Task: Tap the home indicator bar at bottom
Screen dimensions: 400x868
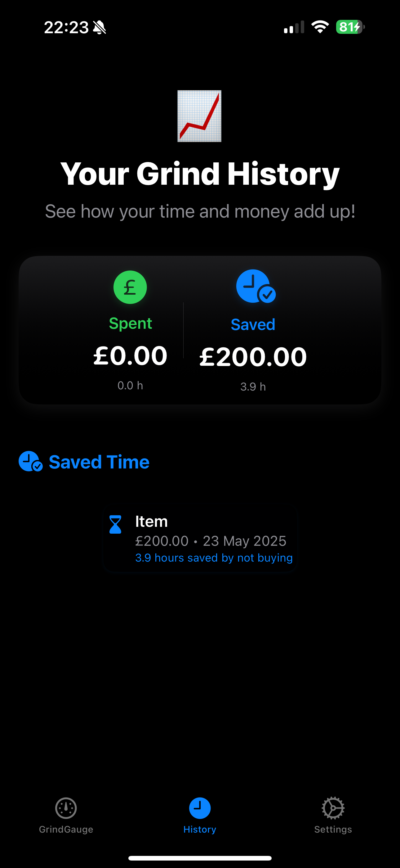Action: (200, 858)
